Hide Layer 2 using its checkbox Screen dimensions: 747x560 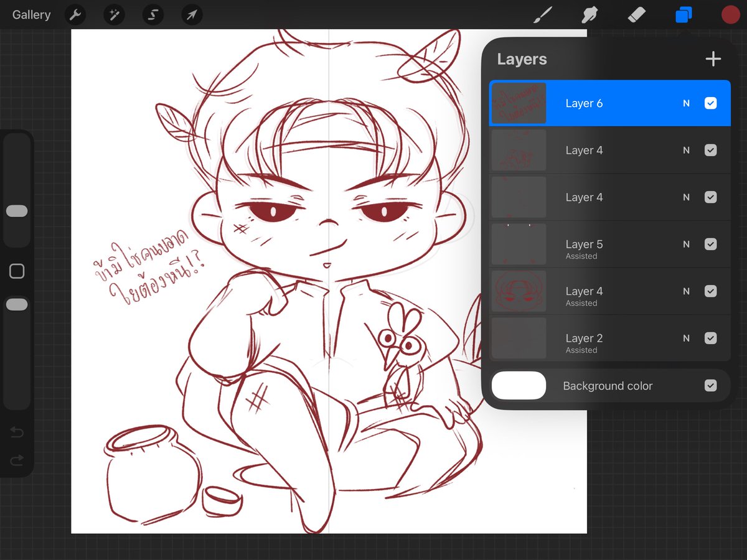(710, 338)
